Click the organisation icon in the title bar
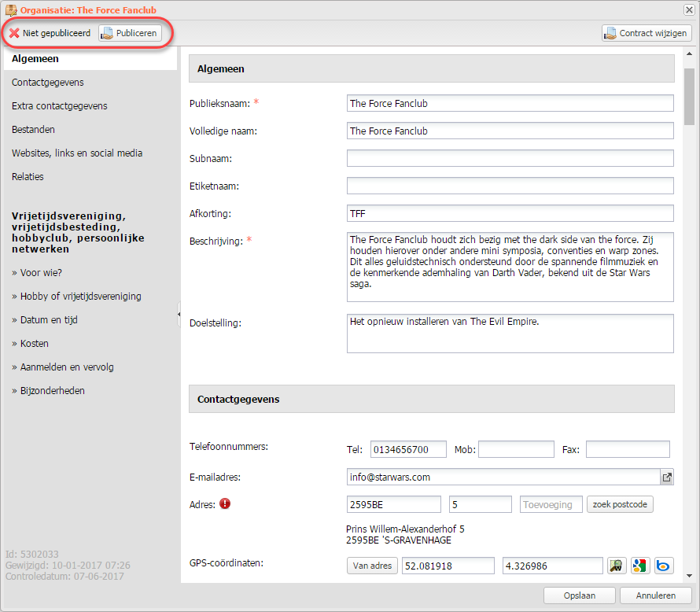This screenshot has height=612, width=700. point(11,9)
